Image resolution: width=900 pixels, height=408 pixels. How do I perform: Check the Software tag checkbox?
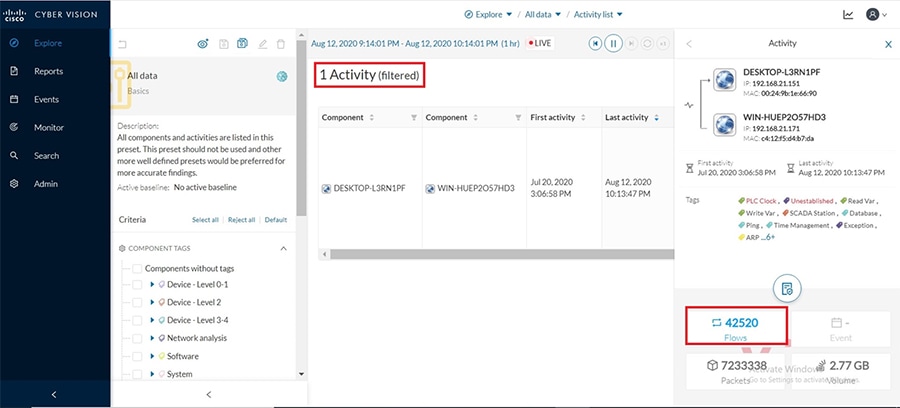pyautogui.click(x=137, y=356)
